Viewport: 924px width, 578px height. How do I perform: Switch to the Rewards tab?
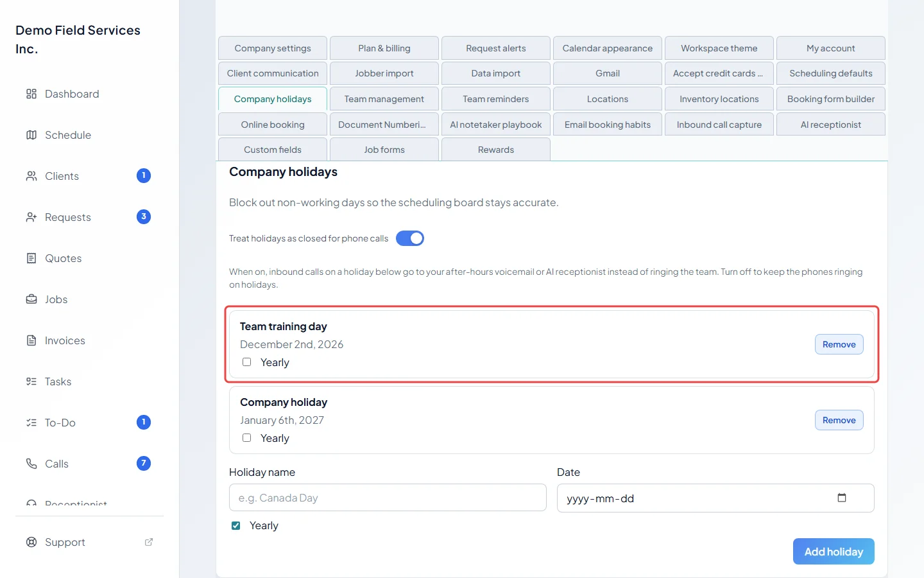(x=496, y=150)
